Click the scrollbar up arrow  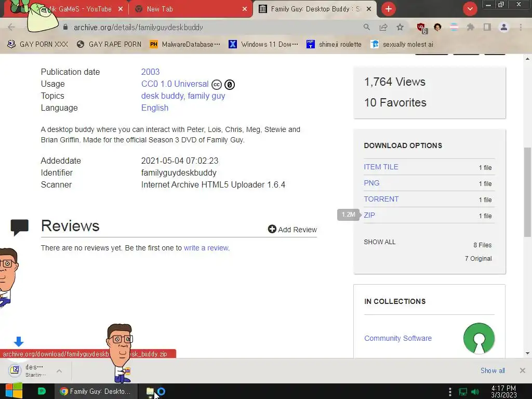(x=527, y=58)
